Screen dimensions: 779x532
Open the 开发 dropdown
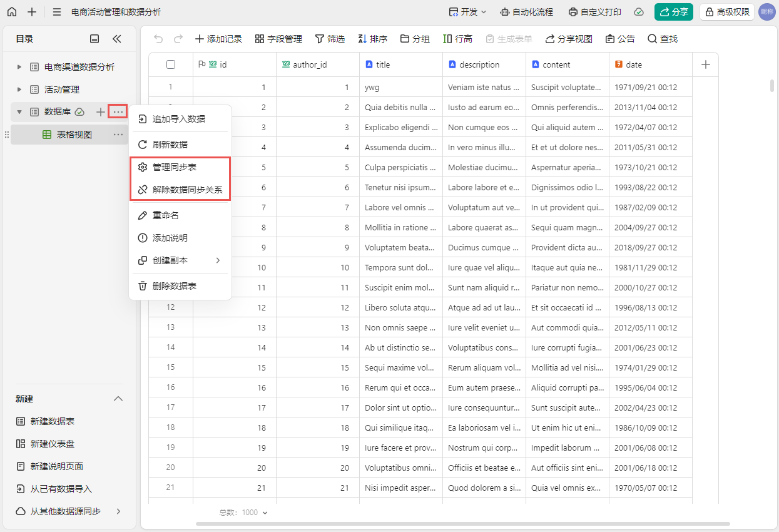point(467,12)
